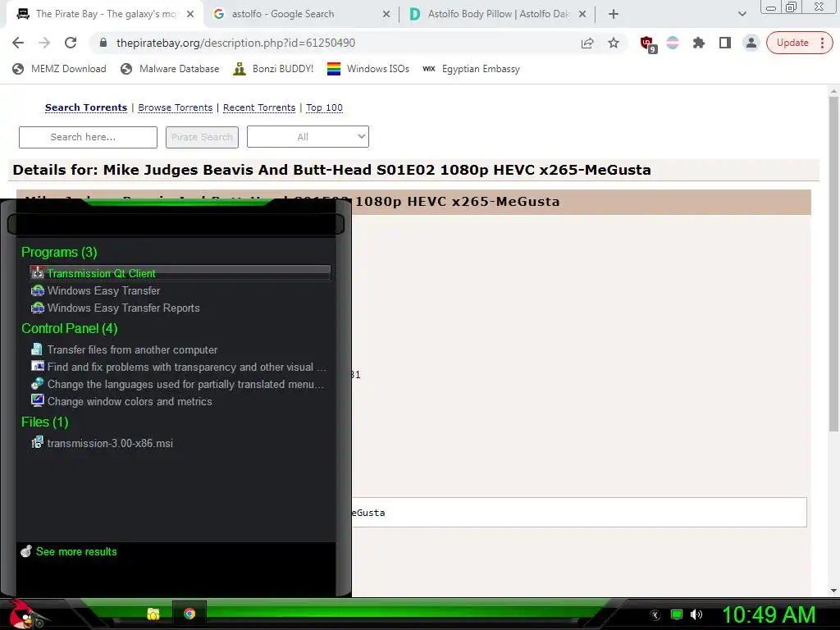Open the MEMZ Download bookmark
The image size is (840, 630).
[59, 69]
